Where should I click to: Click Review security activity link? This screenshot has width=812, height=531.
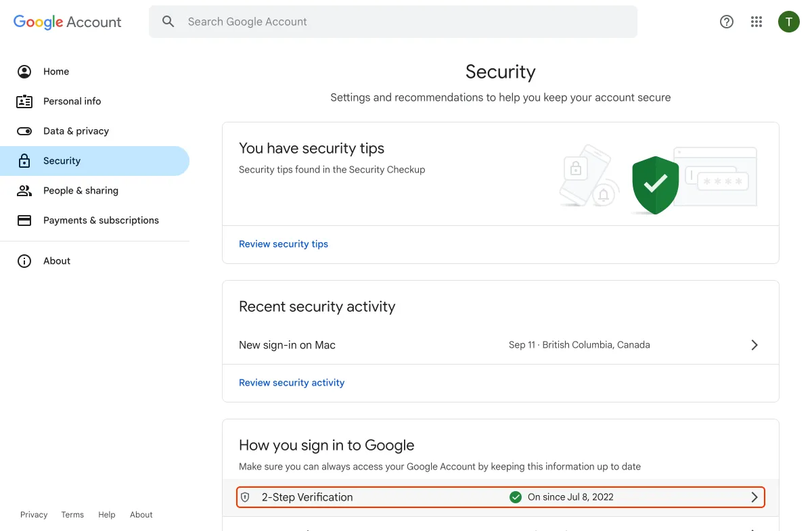pyautogui.click(x=292, y=383)
